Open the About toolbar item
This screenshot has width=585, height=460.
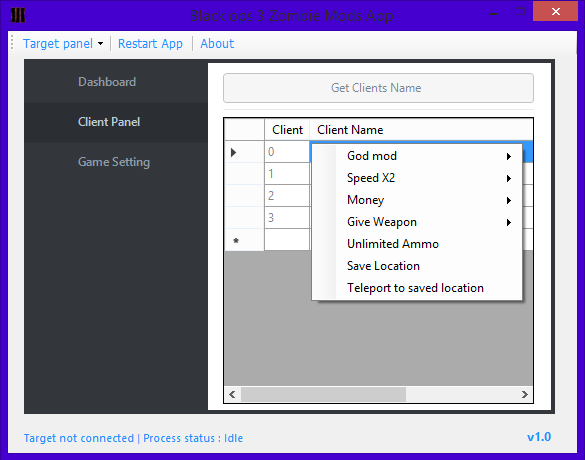click(217, 44)
